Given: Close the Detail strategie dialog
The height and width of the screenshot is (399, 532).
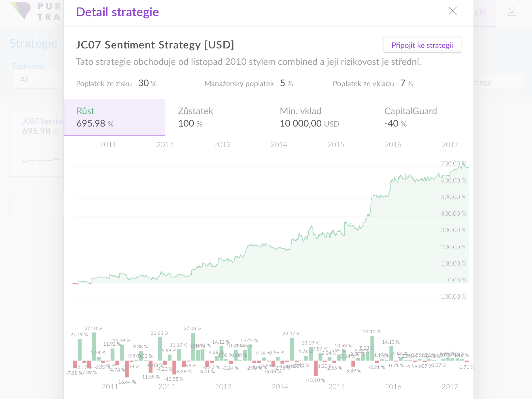Looking at the screenshot, I should coord(453,11).
